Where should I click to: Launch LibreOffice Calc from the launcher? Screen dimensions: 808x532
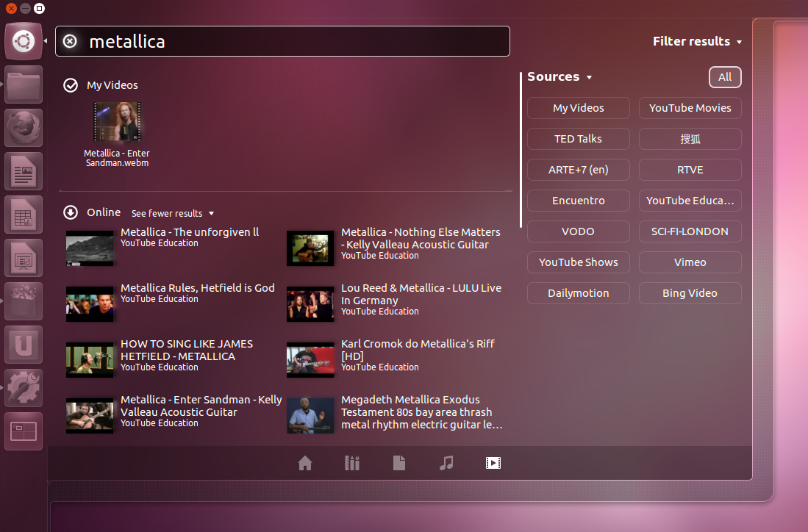coord(24,215)
